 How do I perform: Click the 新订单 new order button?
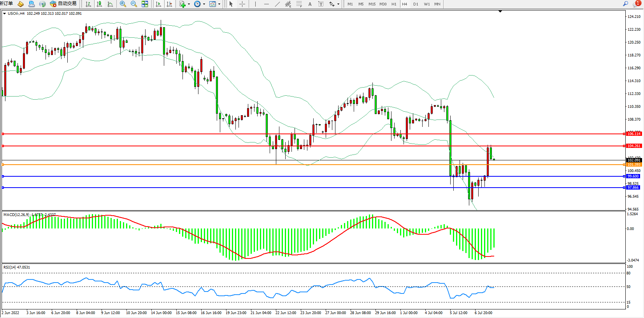[6, 4]
